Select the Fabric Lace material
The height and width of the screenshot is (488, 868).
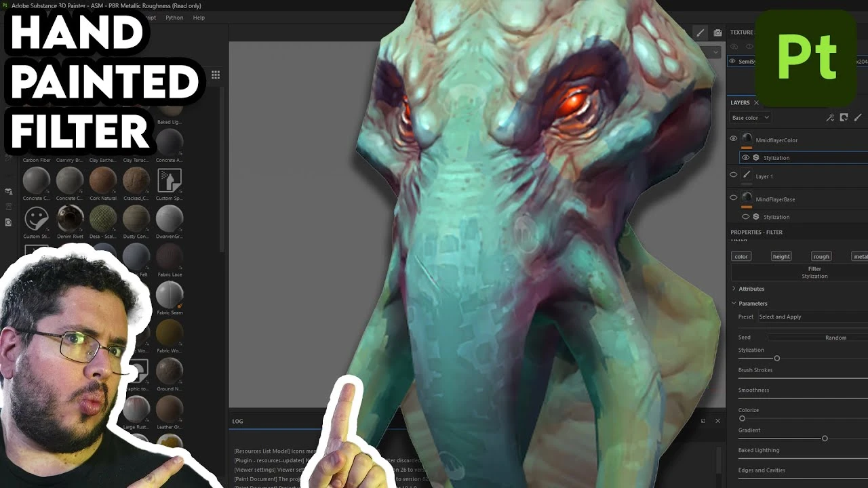pyautogui.click(x=169, y=256)
